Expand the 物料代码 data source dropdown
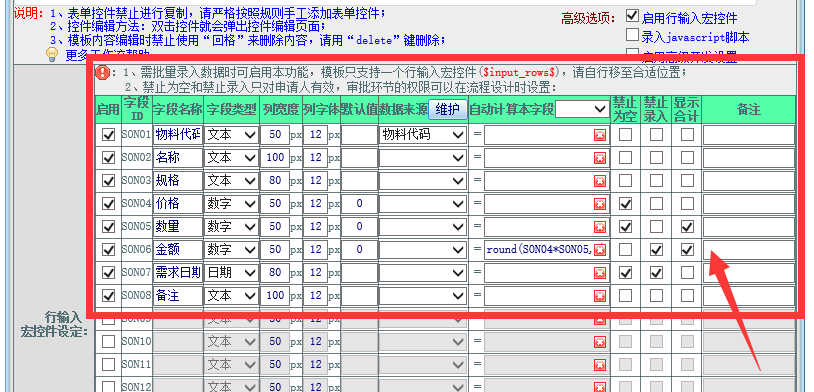Viewport: 814px width, 392px height. [x=423, y=135]
